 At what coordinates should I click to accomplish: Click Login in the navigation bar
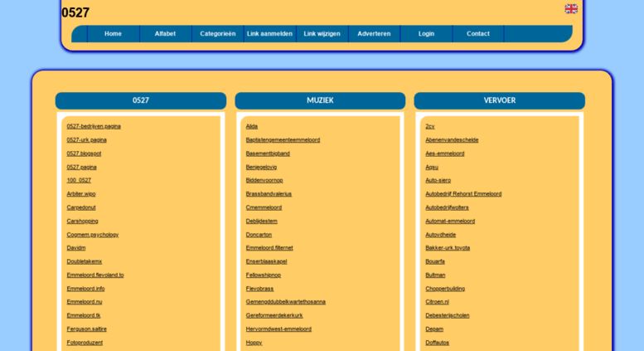click(x=426, y=34)
